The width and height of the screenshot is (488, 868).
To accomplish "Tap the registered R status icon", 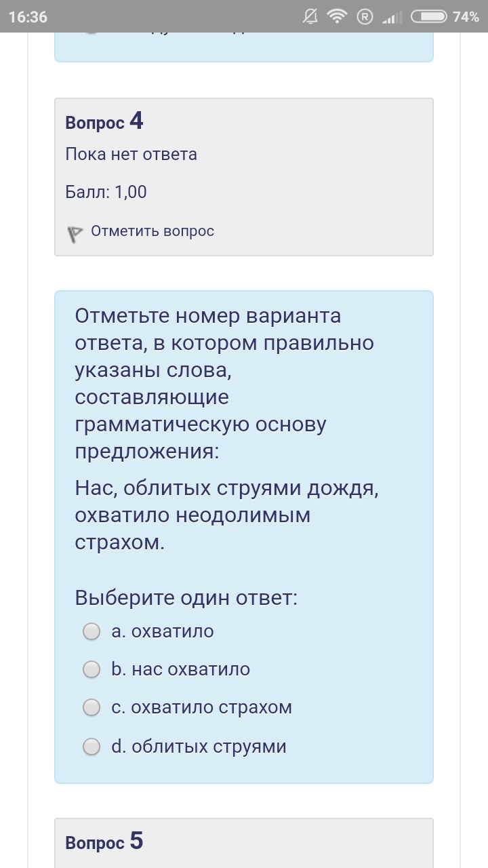I will point(365,17).
